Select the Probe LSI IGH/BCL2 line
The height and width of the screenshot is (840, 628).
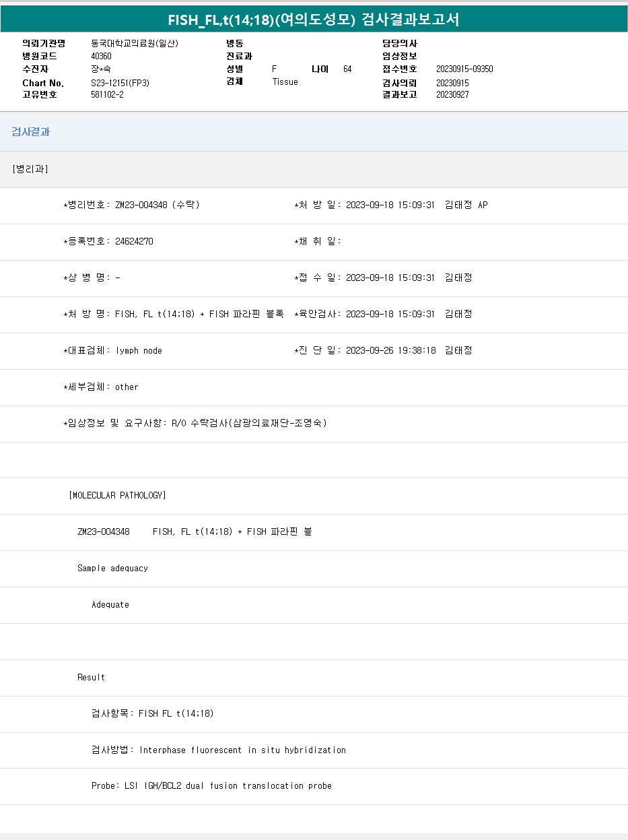coord(211,785)
